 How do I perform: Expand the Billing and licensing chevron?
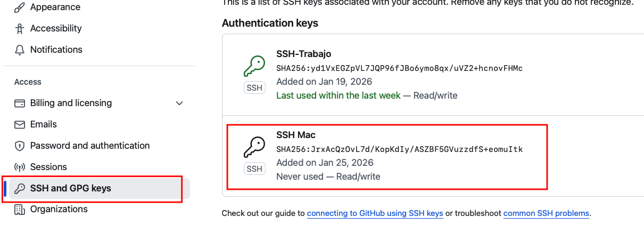pyautogui.click(x=179, y=103)
